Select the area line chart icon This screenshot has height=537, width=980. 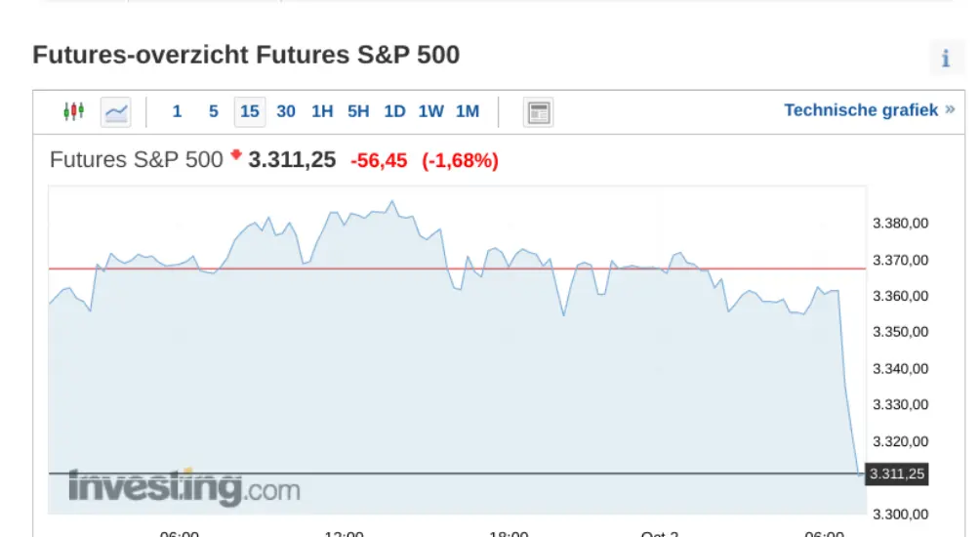pyautogui.click(x=115, y=112)
